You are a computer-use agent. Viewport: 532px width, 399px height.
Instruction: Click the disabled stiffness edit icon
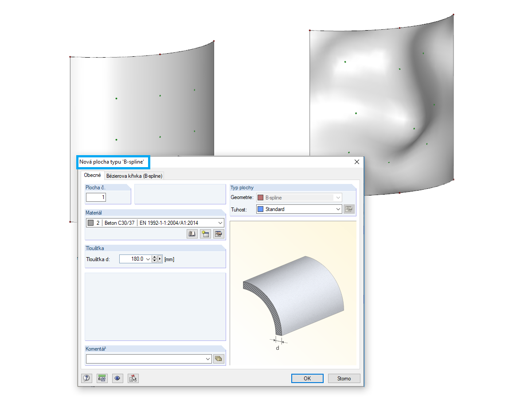pyautogui.click(x=349, y=209)
